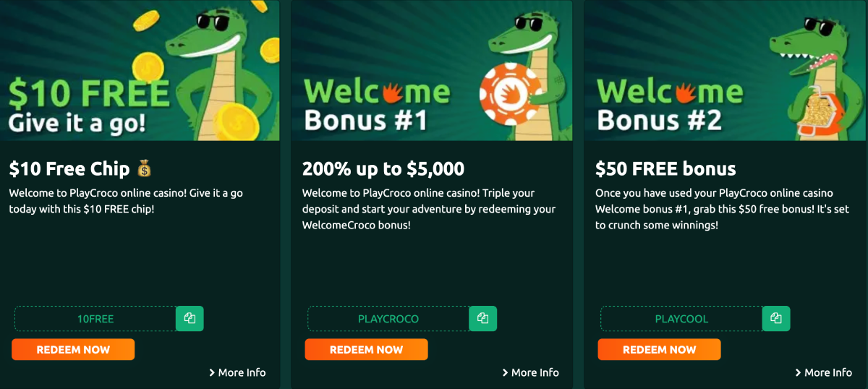
Task: Click the "$50 FREE bonus" heading
Action: (x=665, y=169)
